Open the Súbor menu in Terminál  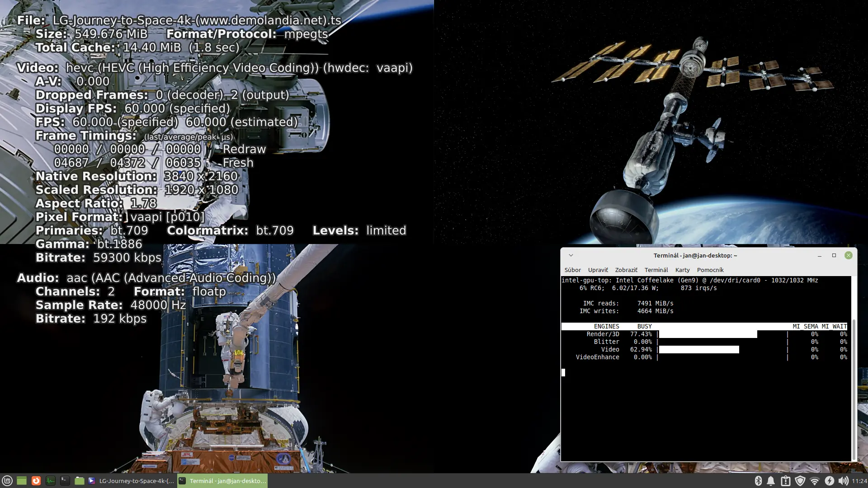pyautogui.click(x=572, y=270)
